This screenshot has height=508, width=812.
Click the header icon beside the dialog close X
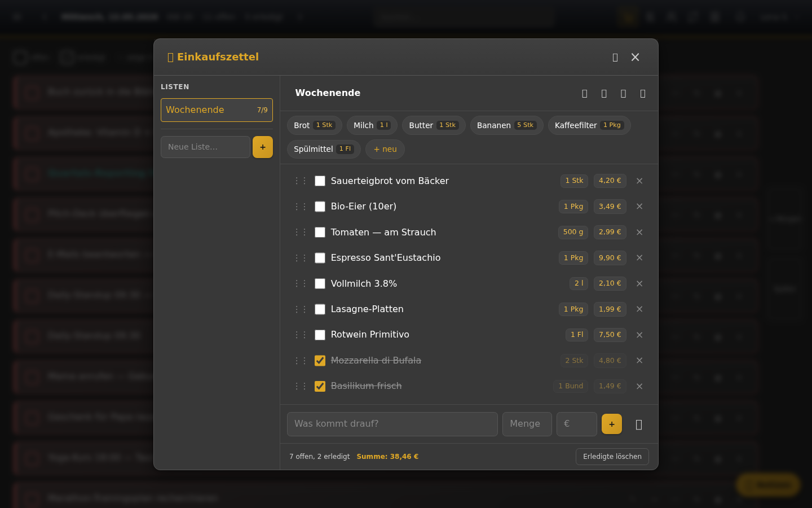coord(615,58)
